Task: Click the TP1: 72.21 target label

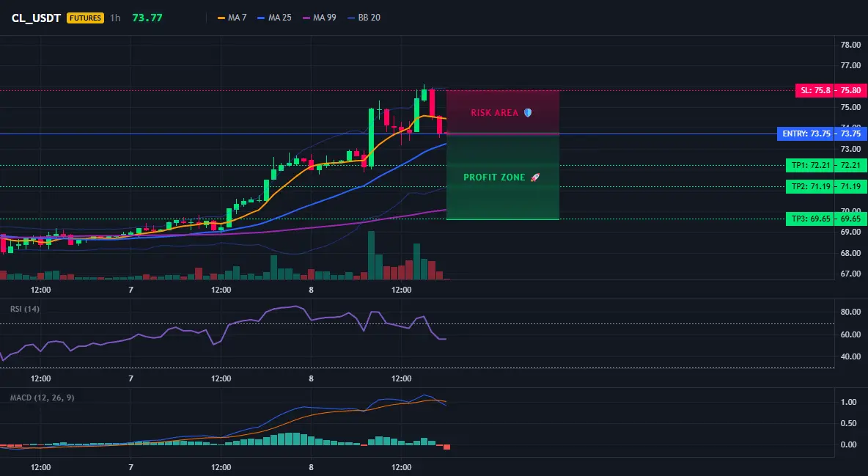Action: 810,165
